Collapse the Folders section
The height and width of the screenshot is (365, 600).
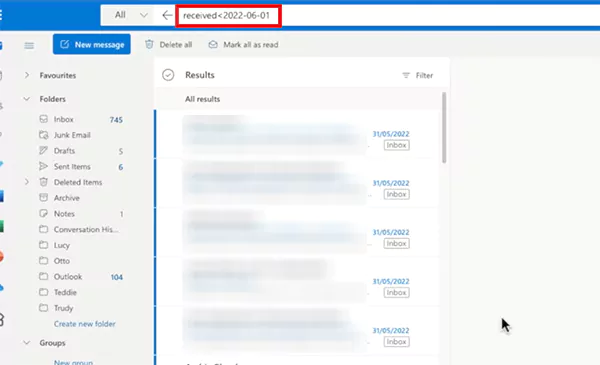click(x=26, y=99)
